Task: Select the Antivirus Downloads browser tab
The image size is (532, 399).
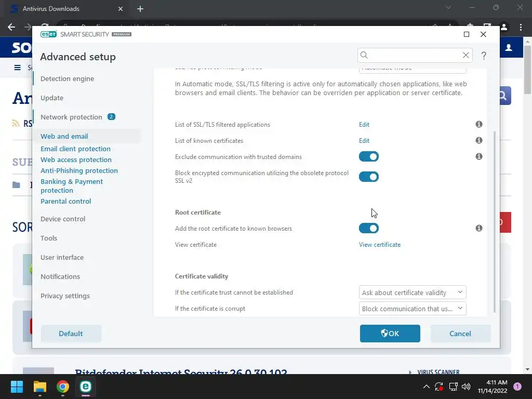Action: click(66, 9)
